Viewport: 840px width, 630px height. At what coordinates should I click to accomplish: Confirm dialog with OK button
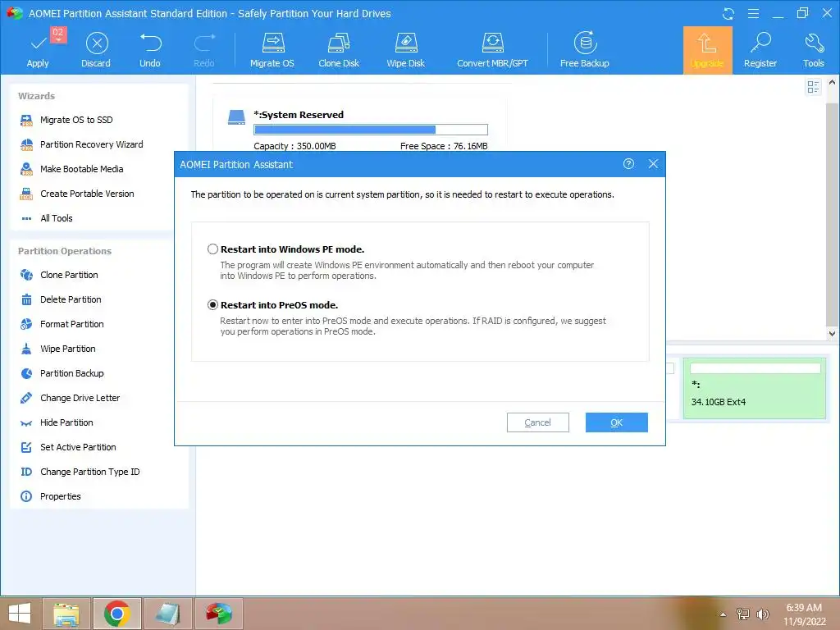tap(617, 422)
